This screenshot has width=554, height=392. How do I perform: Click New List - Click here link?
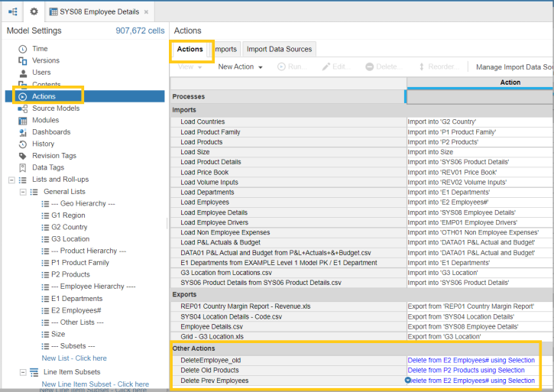point(74,358)
